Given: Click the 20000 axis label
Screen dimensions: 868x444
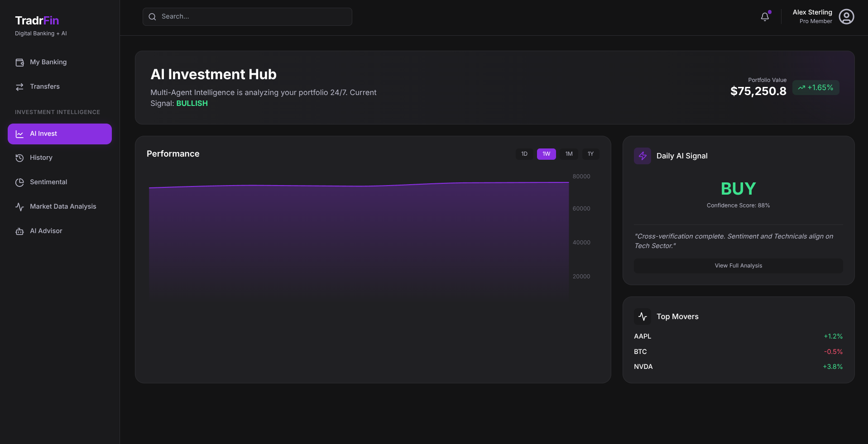Looking at the screenshot, I should (581, 277).
